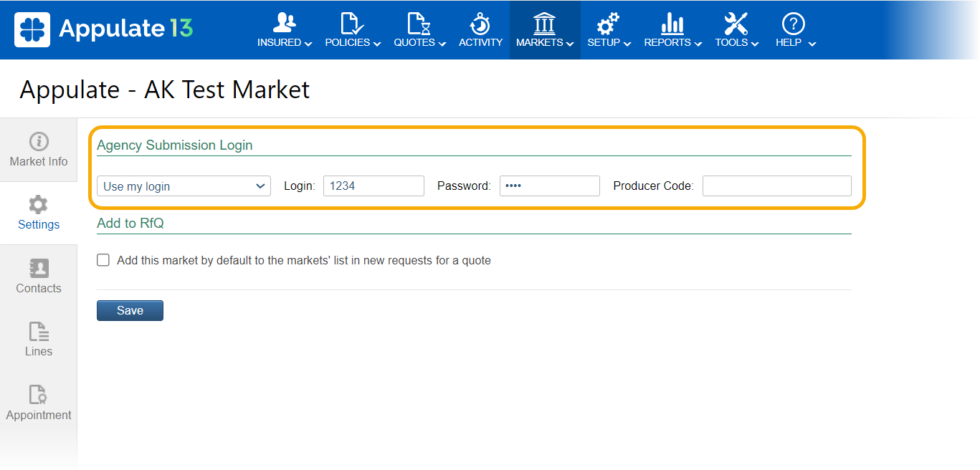The width and height of the screenshot is (980, 470).
Task: Expand the Tools menu arrow
Action: pos(755,44)
